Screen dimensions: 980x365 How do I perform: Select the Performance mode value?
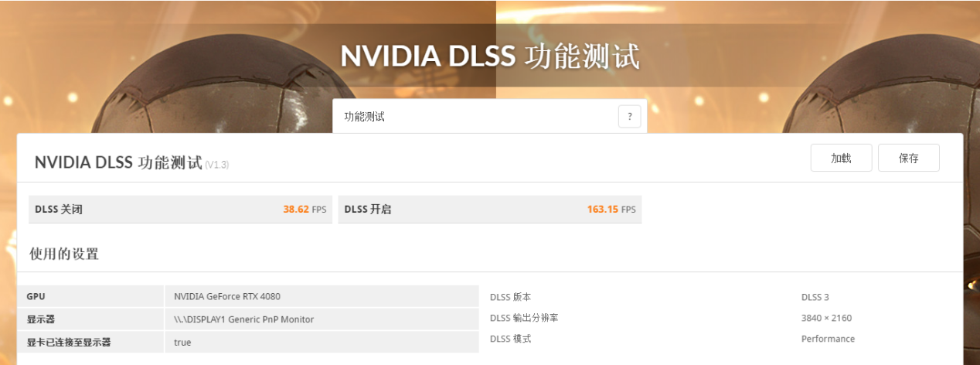point(828,339)
